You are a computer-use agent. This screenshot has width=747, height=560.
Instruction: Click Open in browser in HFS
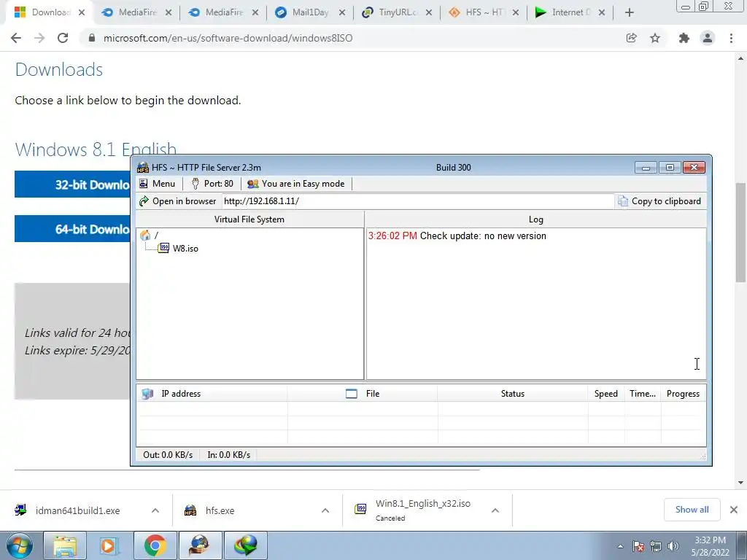point(177,201)
